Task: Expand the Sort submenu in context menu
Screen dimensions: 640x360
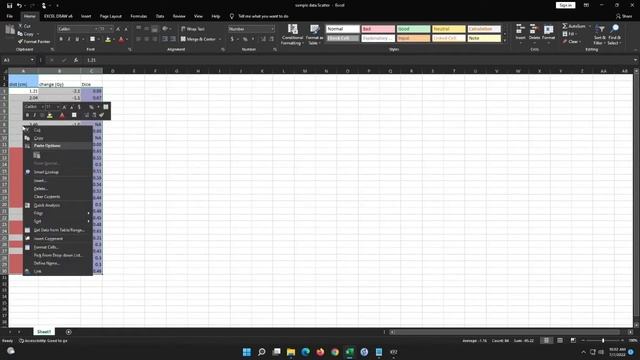Action: tap(57, 221)
